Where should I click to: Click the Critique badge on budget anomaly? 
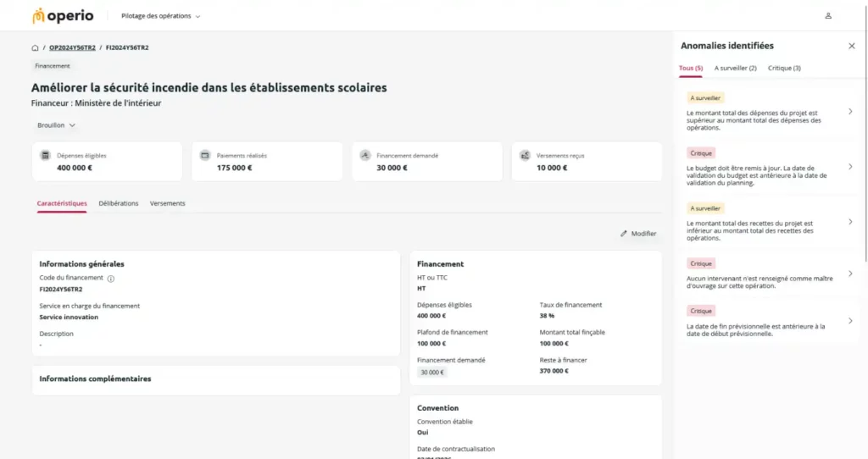tap(701, 153)
